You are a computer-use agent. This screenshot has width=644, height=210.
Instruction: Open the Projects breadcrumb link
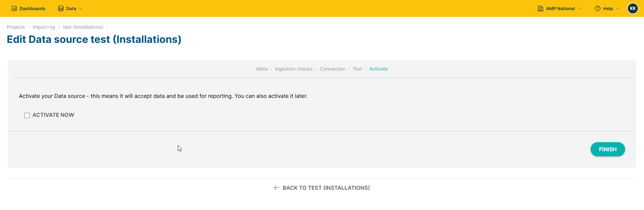(16, 27)
